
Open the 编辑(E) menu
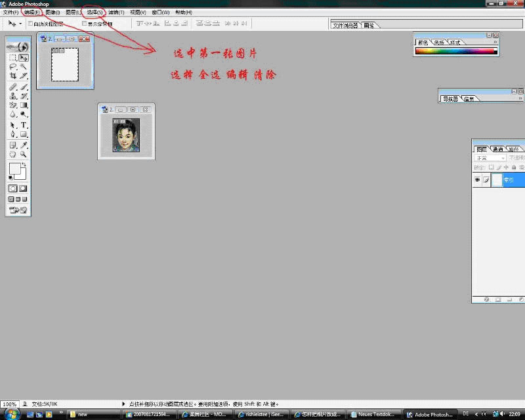click(31, 12)
